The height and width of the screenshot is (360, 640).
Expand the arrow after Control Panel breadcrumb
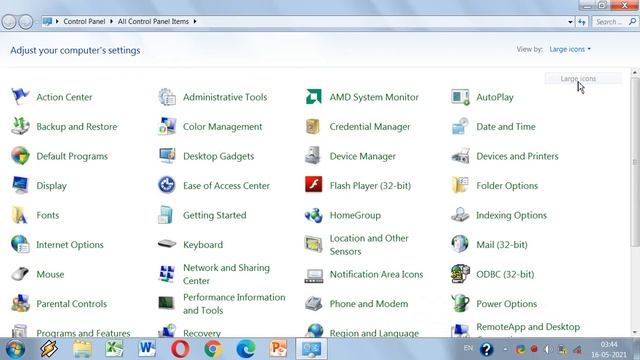111,21
